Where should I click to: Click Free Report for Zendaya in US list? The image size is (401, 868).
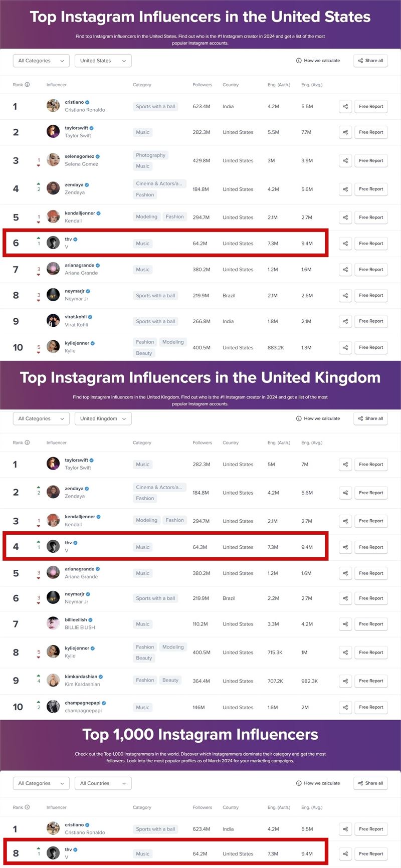click(371, 189)
